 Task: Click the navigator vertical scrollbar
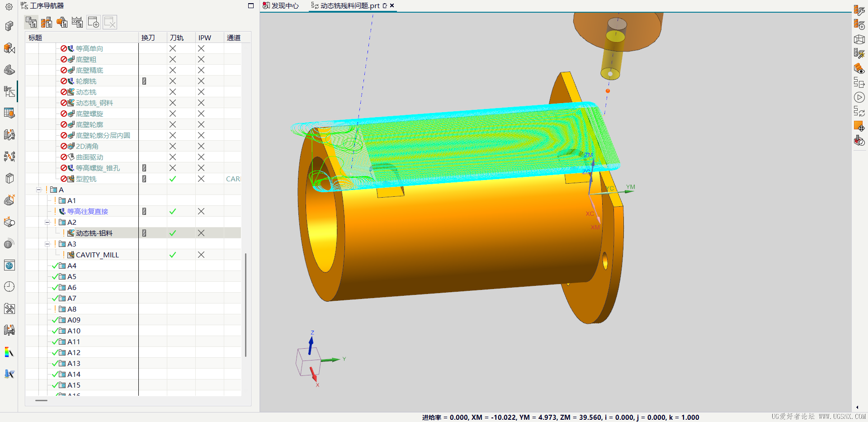(245, 305)
